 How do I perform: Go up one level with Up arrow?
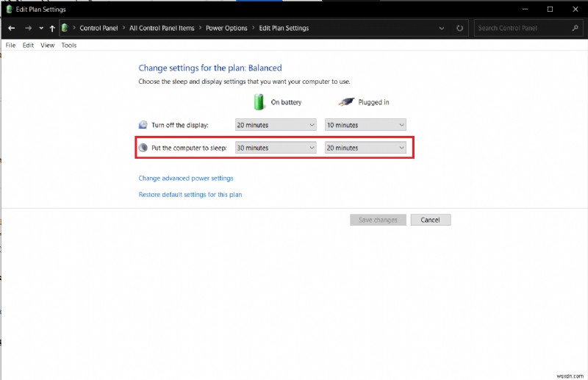point(52,28)
